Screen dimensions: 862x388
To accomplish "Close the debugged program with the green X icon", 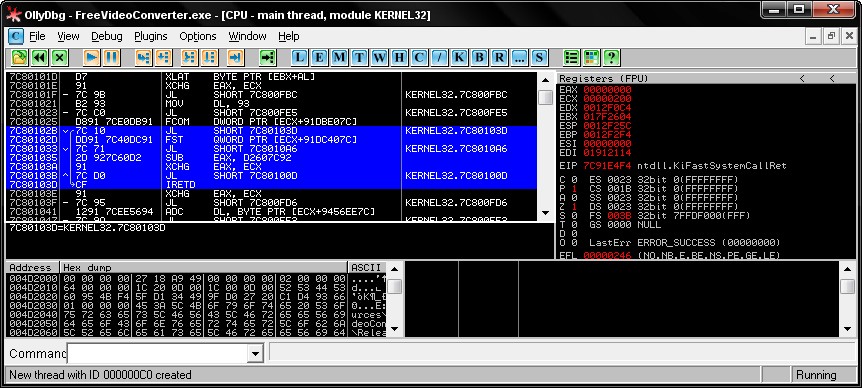I will point(59,57).
